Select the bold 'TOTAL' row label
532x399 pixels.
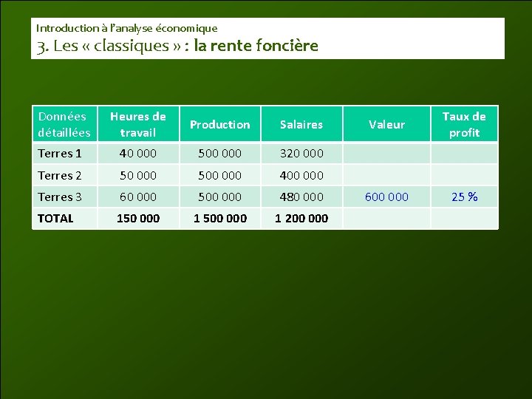coord(55,218)
